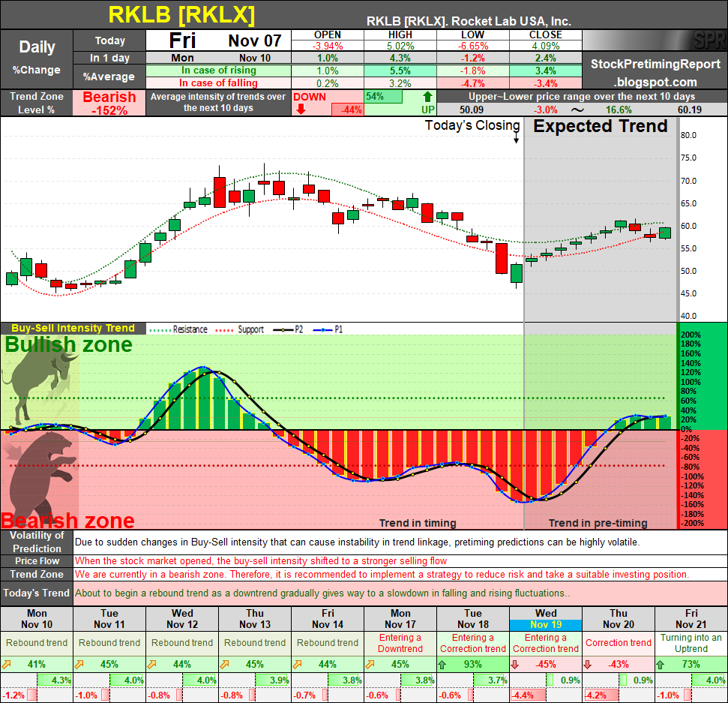The image size is (728, 703).
Task: Click the Nov 12 orange trend arrow icon
Action: pyautogui.click(x=151, y=665)
